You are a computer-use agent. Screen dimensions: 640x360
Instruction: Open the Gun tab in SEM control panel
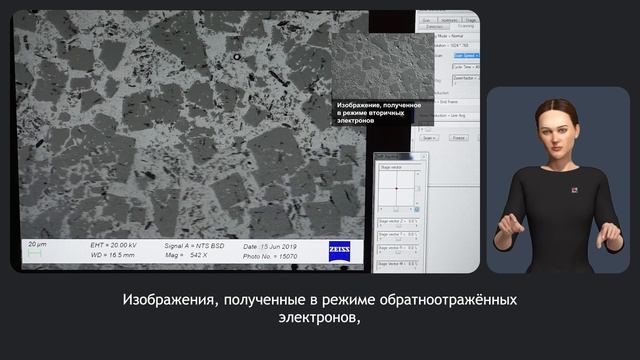427,20
